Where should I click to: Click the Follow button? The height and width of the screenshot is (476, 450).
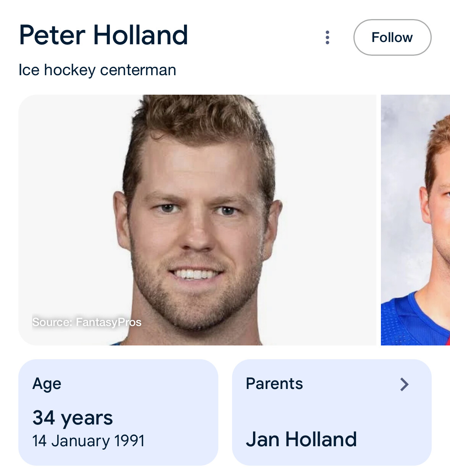[x=392, y=37]
